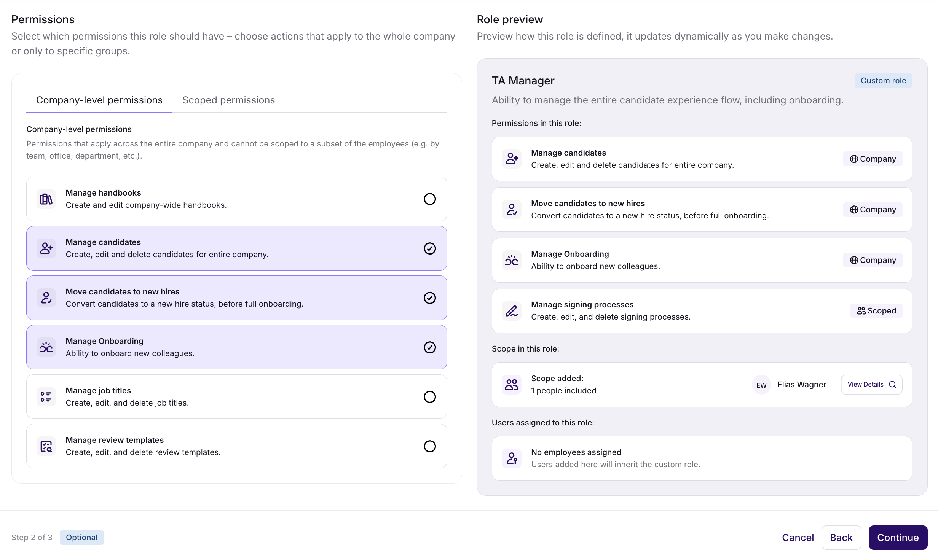This screenshot has height=560, width=938.
Task: Uncheck the Manage candidates permission
Action: coord(429,248)
